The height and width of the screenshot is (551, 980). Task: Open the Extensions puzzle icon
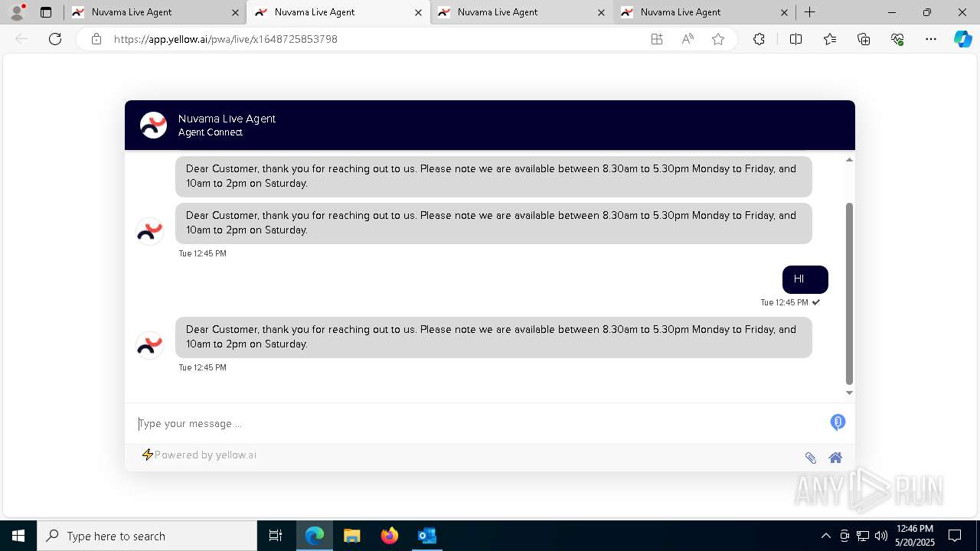coord(759,39)
